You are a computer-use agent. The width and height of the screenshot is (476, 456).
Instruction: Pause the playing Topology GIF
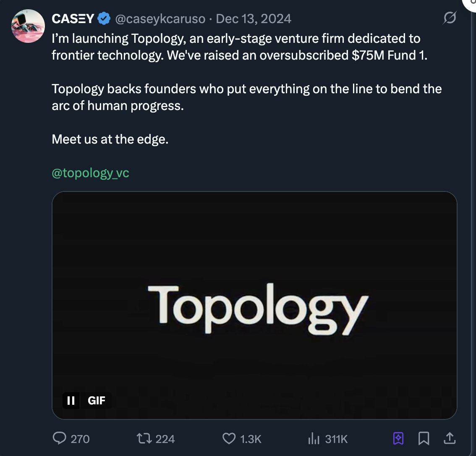tap(71, 401)
